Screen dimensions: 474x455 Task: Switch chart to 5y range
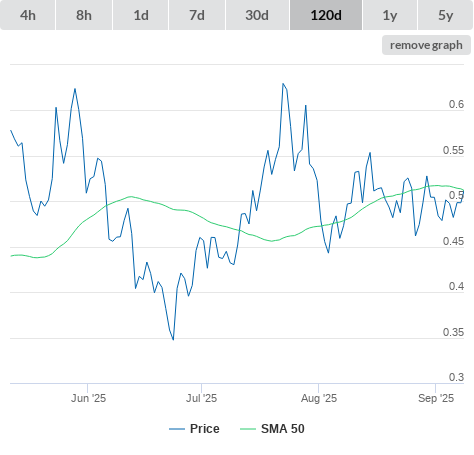click(446, 15)
